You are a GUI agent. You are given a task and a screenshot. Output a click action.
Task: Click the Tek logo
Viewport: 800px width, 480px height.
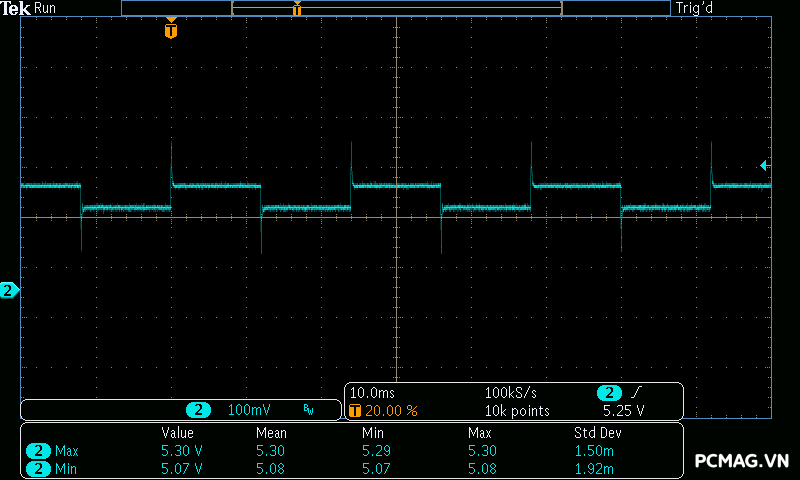click(16, 8)
